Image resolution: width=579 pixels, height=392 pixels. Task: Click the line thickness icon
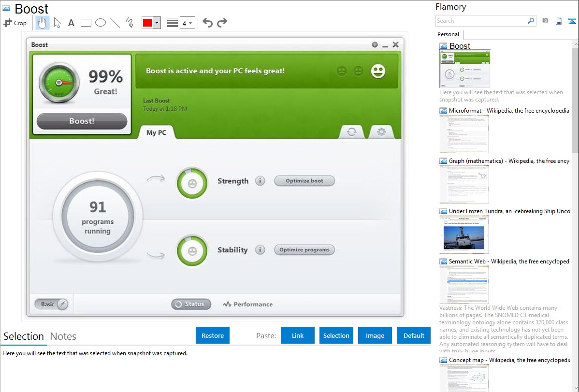pos(173,23)
